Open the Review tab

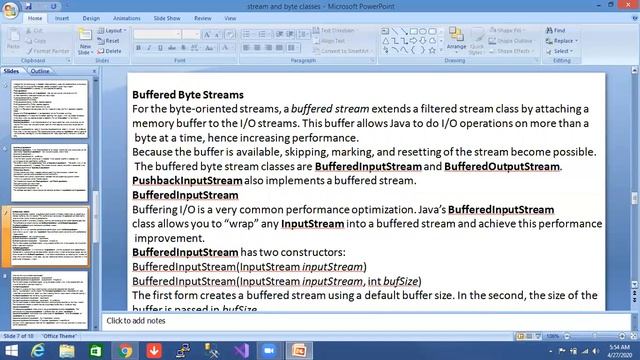click(203, 18)
